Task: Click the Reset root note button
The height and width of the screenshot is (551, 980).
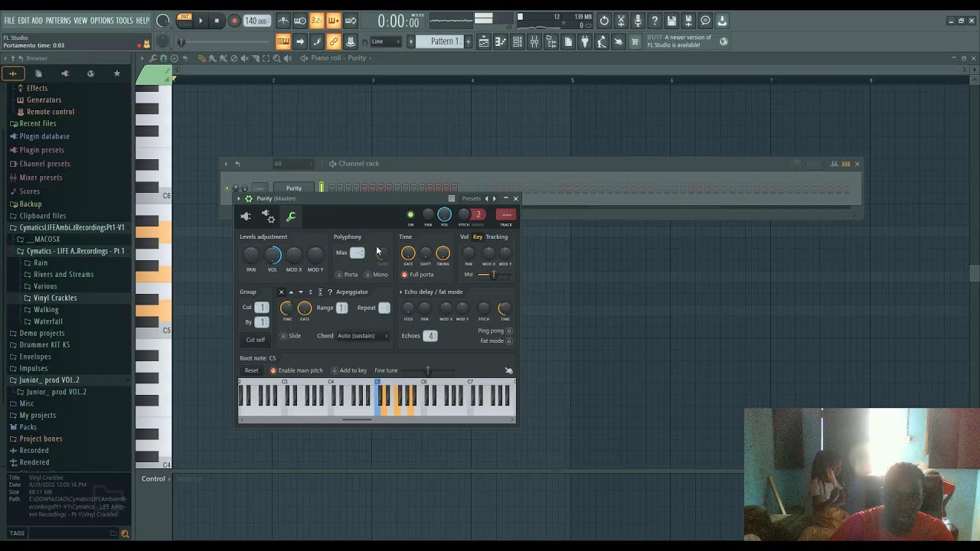Action: (x=252, y=370)
